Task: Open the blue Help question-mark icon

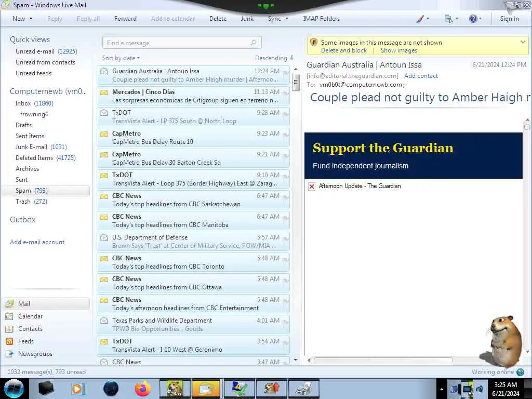Action: (473, 19)
